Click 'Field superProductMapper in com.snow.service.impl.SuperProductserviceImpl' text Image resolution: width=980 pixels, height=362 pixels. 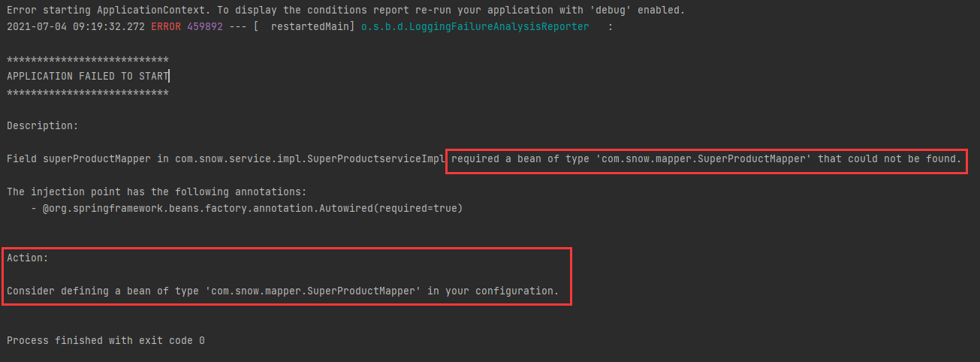(225, 158)
